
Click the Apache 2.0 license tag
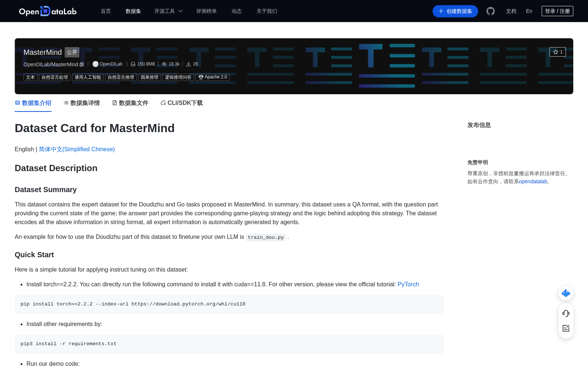pyautogui.click(x=213, y=77)
